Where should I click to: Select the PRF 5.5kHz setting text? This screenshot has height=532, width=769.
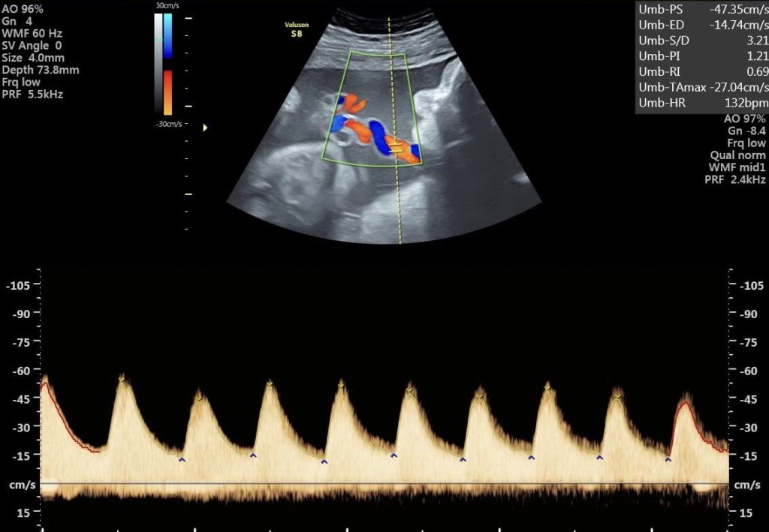[x=32, y=95]
